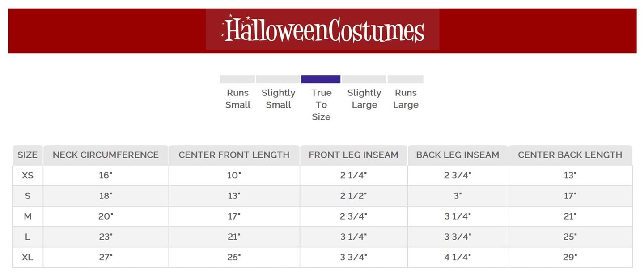Click the SIZE column header
This screenshot has height=280, width=644.
28,155
